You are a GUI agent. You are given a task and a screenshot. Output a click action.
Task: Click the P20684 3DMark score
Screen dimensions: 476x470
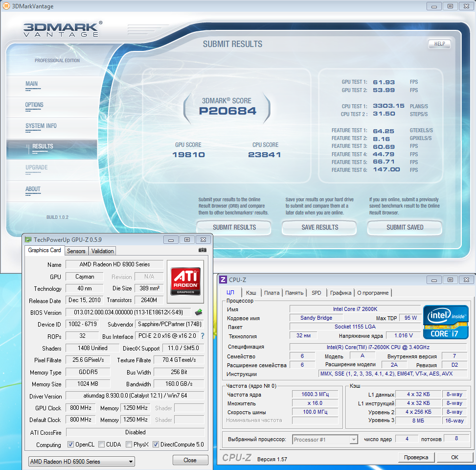227,111
